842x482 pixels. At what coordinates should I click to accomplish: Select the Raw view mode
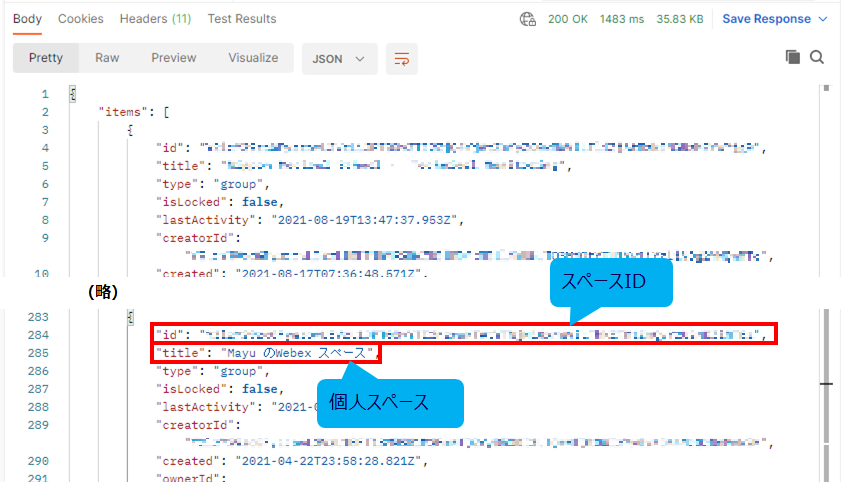(x=107, y=58)
